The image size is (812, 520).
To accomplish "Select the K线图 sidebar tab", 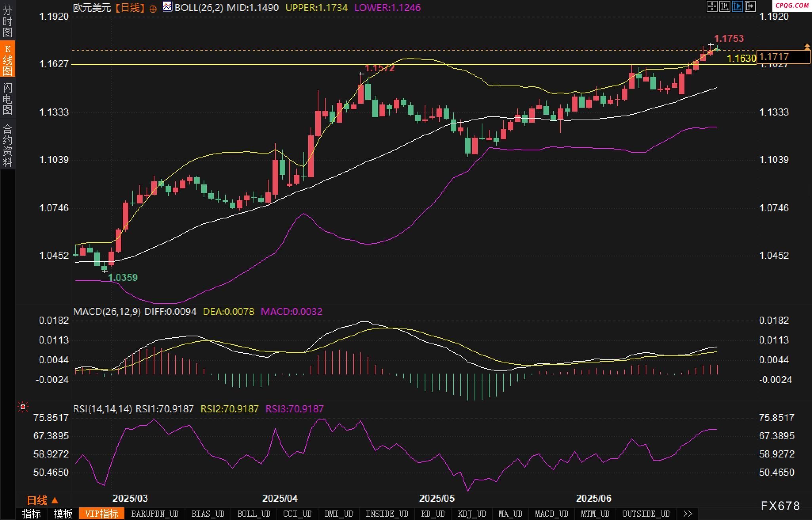I will point(7,60).
